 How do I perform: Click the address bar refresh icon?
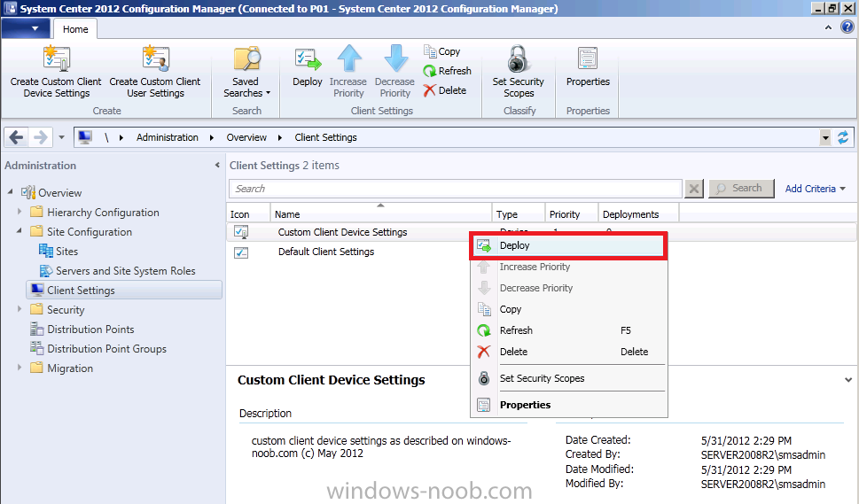coord(842,137)
